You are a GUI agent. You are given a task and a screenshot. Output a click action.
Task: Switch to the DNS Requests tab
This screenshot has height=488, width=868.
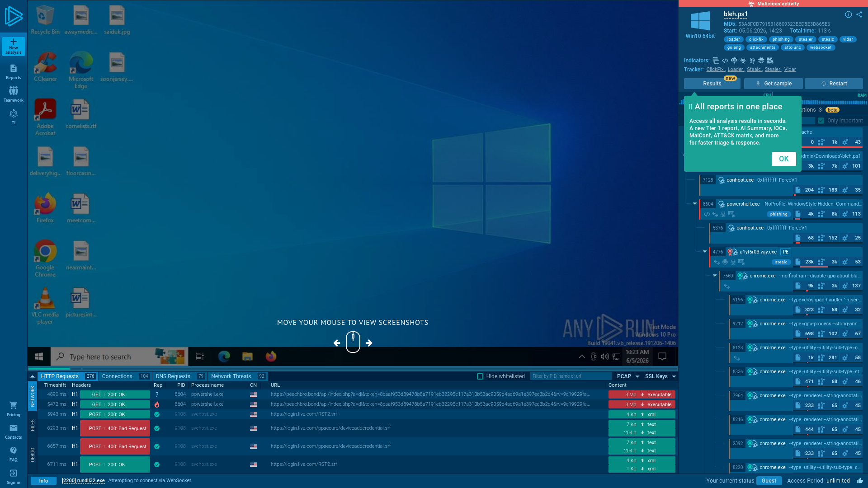coord(179,376)
